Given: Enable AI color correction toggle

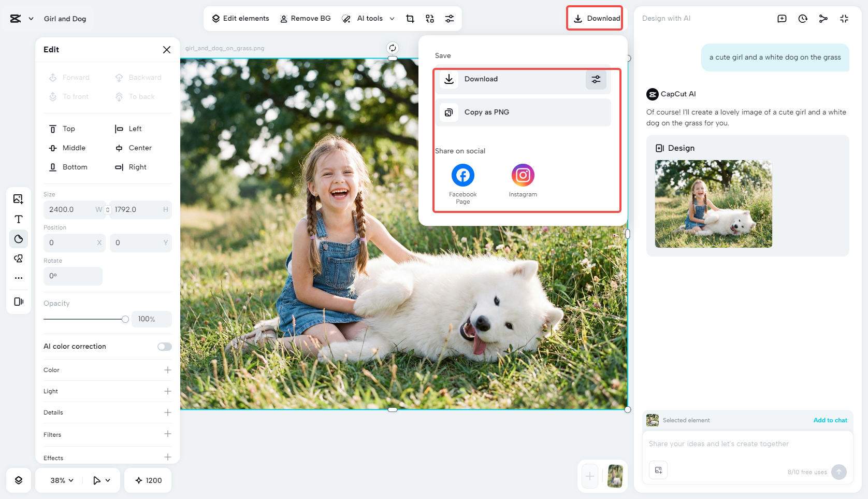Looking at the screenshot, I should [165, 347].
